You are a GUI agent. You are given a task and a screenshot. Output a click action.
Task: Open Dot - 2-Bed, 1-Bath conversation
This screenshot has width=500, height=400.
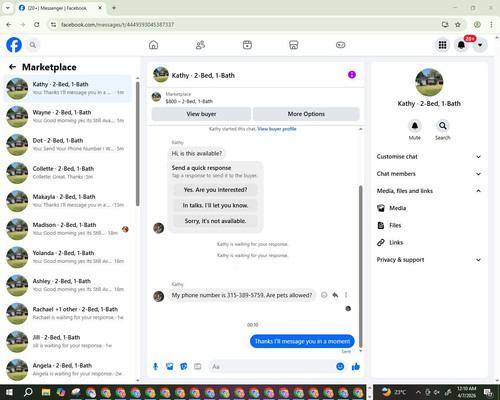(x=67, y=145)
